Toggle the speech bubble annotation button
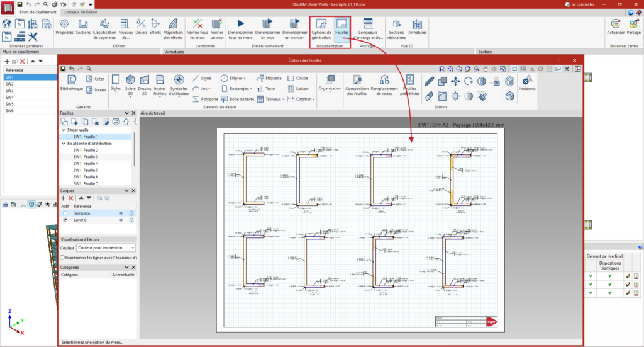 click(558, 69)
